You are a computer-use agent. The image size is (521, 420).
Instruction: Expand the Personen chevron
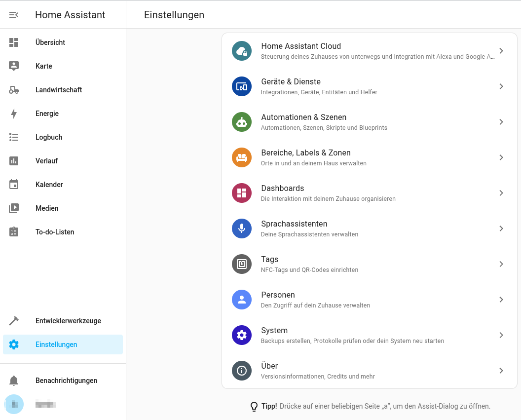coord(501,300)
